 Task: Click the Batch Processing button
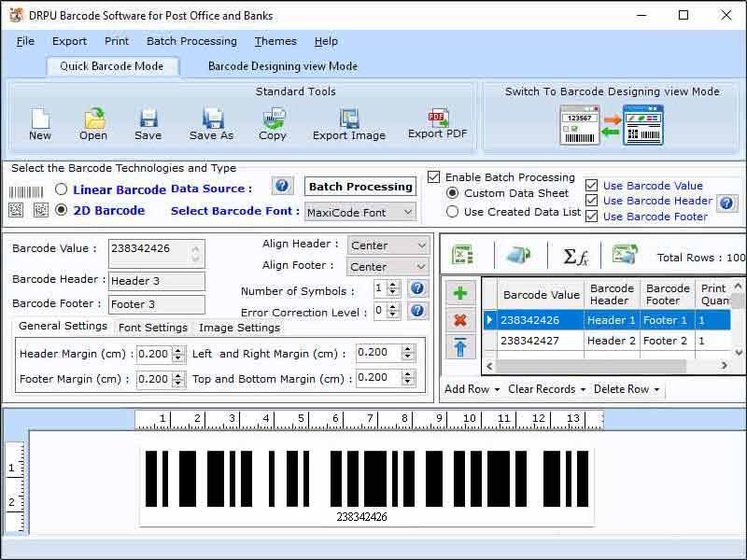tap(360, 186)
